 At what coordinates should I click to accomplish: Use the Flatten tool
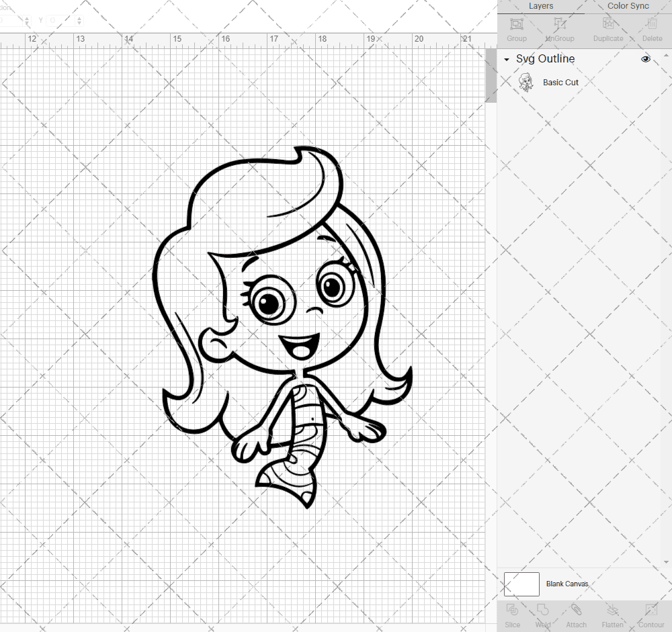pyautogui.click(x=612, y=612)
